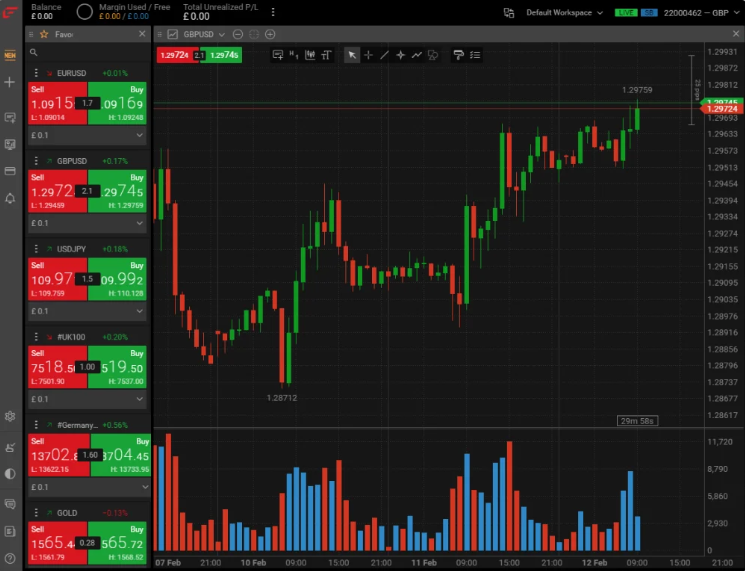745x571 pixels.
Task: Open the three-dot account summary menu
Action: point(273,12)
